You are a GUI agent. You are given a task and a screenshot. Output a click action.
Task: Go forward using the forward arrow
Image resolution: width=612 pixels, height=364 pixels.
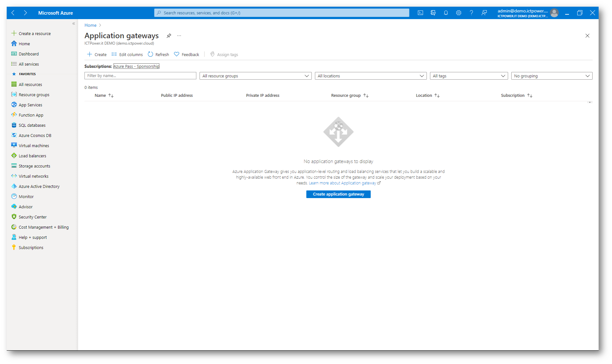(x=25, y=13)
